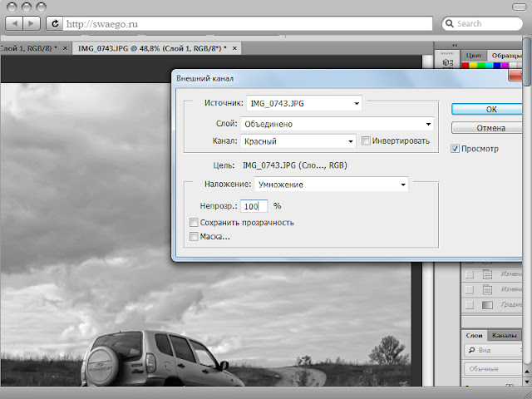The height and width of the screenshot is (399, 532).
Task: Switch to the Цвет panel tab
Action: (474, 56)
